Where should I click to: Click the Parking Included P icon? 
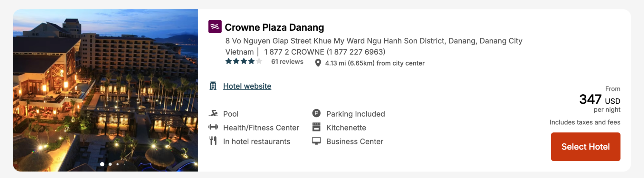tap(316, 113)
